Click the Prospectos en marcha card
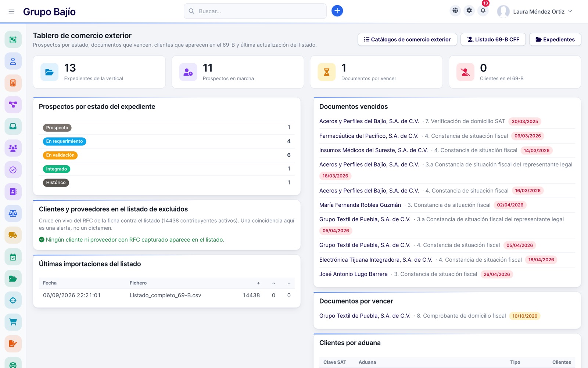Screen dimensions: 588x368 point(238,72)
